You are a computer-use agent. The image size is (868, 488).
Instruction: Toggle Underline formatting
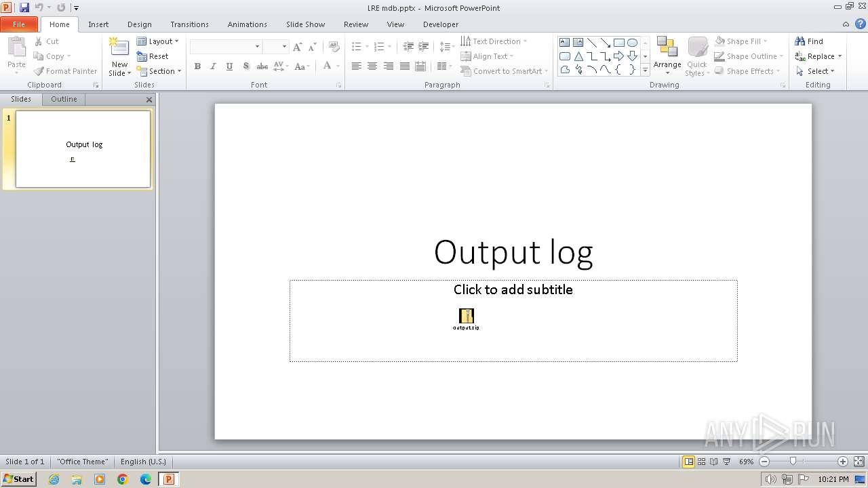(229, 66)
